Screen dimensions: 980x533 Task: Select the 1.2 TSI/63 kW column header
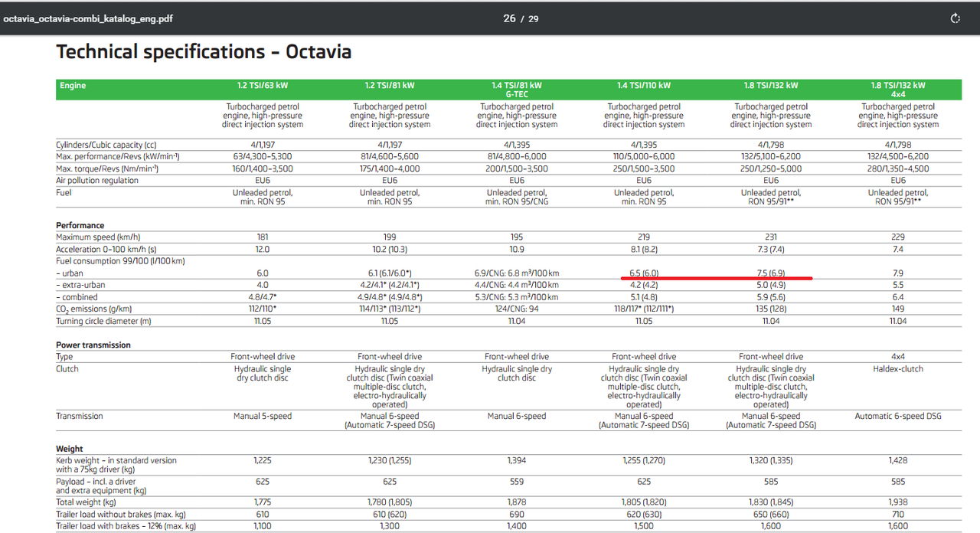[x=263, y=86]
